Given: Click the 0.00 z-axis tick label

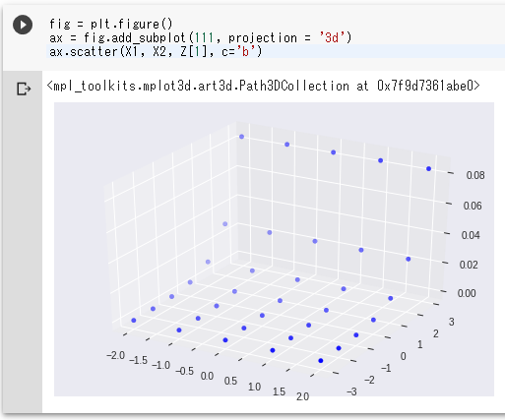Looking at the screenshot, I should click(x=467, y=293).
